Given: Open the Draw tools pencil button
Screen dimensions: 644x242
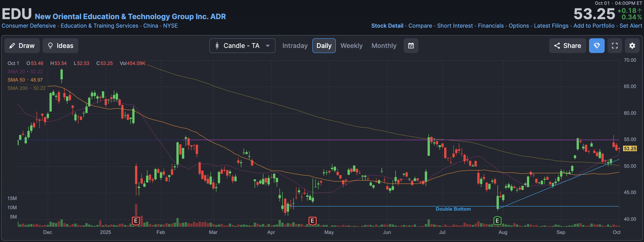Looking at the screenshot, I should [x=22, y=46].
